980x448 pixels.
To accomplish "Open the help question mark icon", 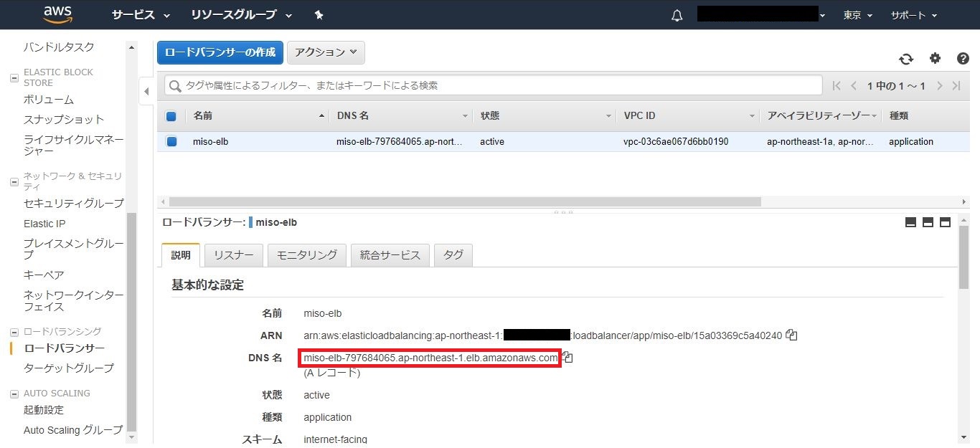I will click(963, 59).
